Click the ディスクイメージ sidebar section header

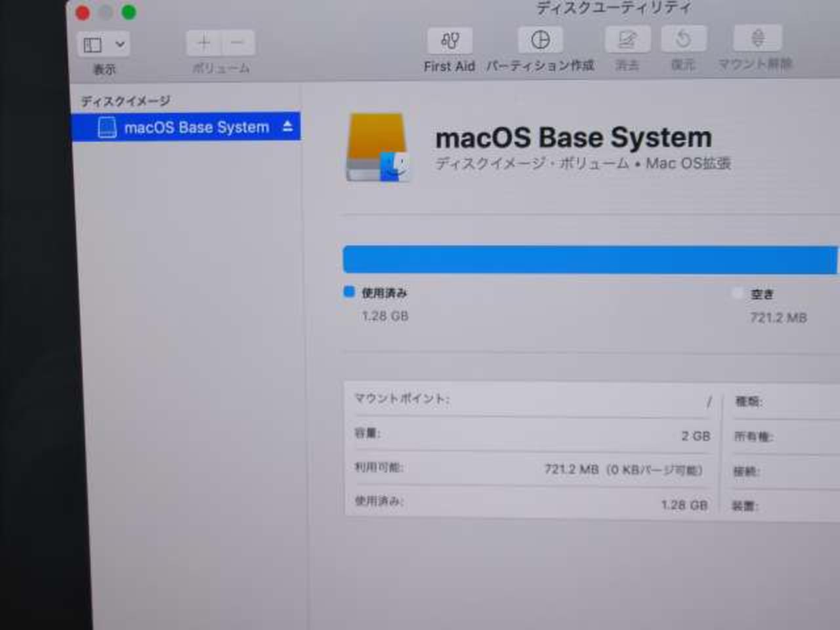(125, 101)
